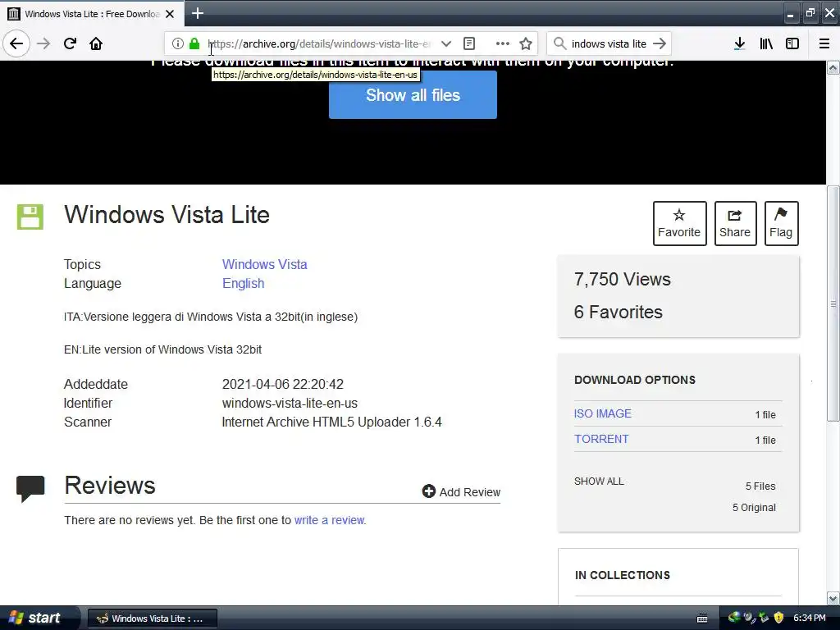Click the scrollbar up arrow

pos(833,67)
